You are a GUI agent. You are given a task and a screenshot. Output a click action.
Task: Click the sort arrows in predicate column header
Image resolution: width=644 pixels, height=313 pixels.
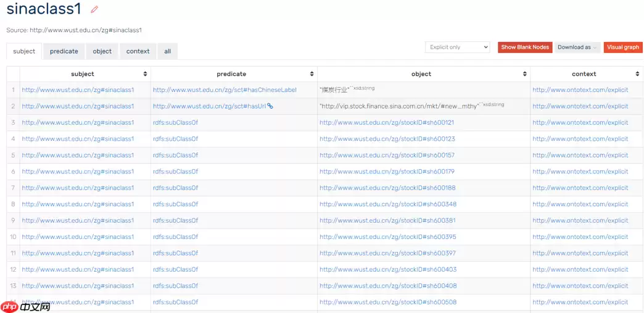pos(312,74)
